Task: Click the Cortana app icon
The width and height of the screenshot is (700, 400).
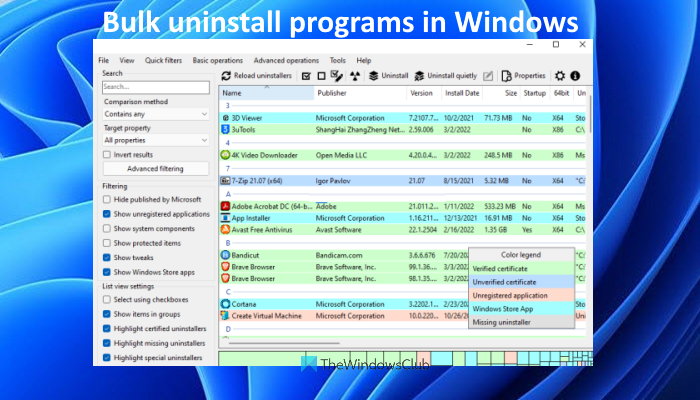Action: click(225, 304)
